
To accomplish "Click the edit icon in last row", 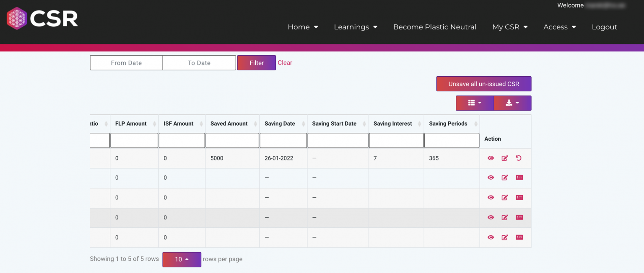I will (505, 237).
